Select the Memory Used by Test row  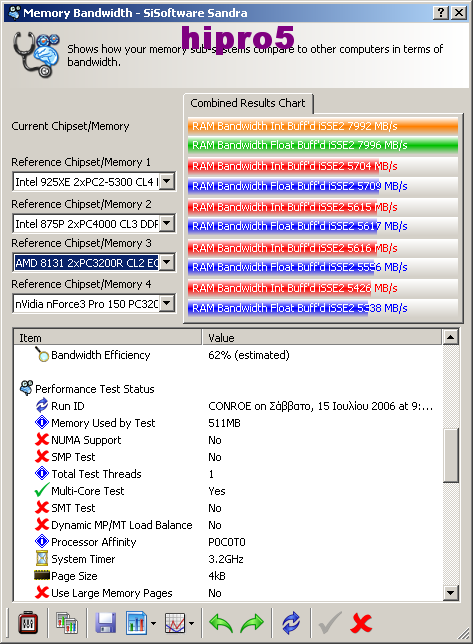[x=228, y=423]
